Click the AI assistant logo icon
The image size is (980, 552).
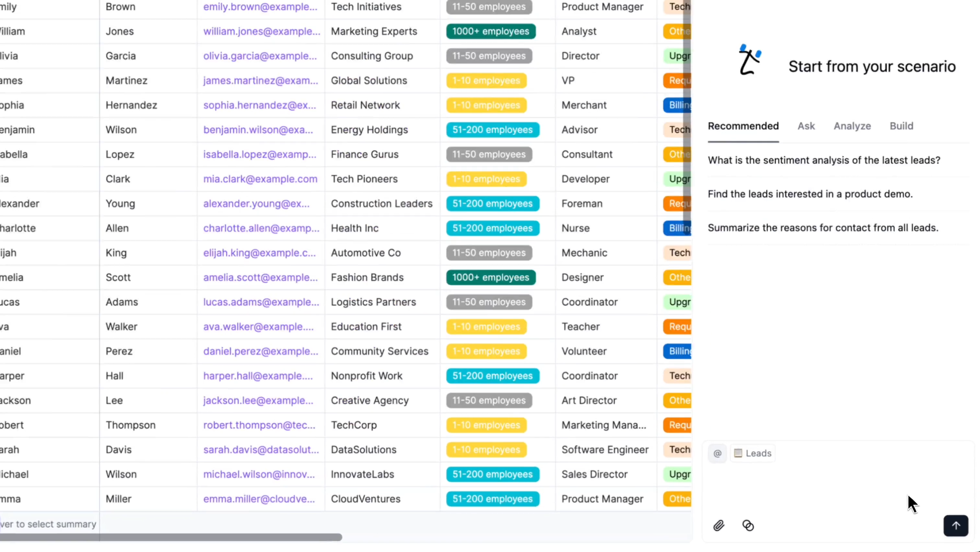(750, 60)
